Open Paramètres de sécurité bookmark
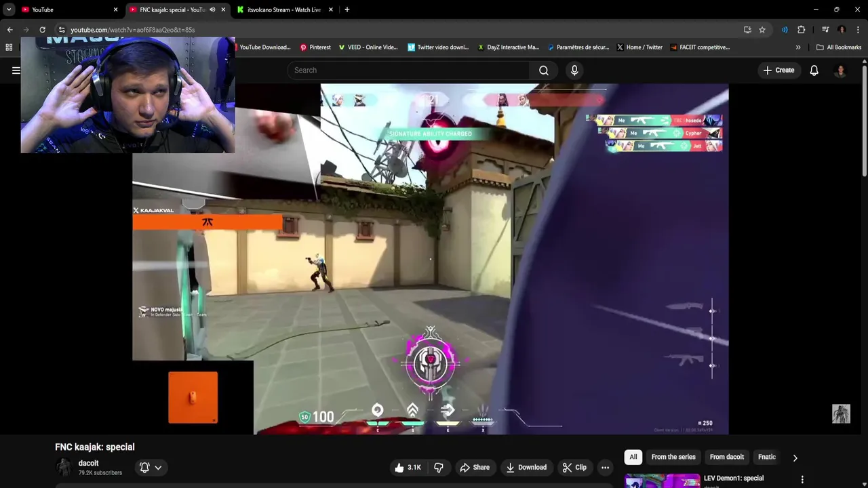This screenshot has height=488, width=868. click(x=578, y=47)
